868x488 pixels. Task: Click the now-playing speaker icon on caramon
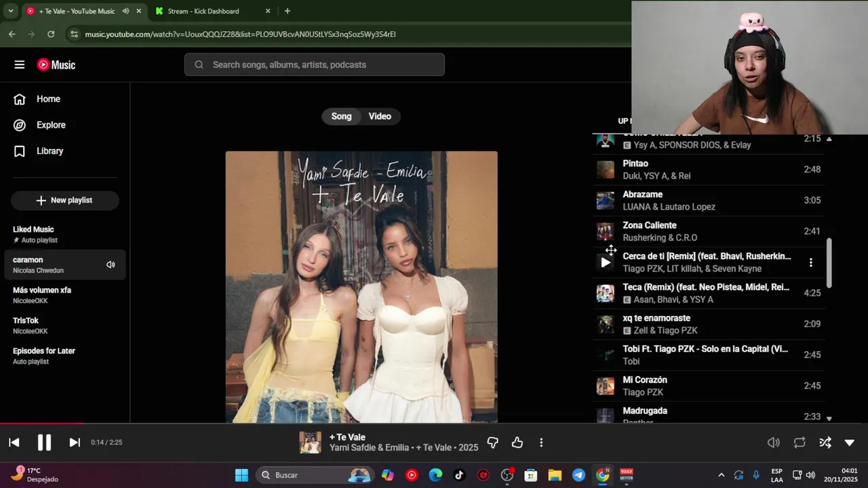111,265
